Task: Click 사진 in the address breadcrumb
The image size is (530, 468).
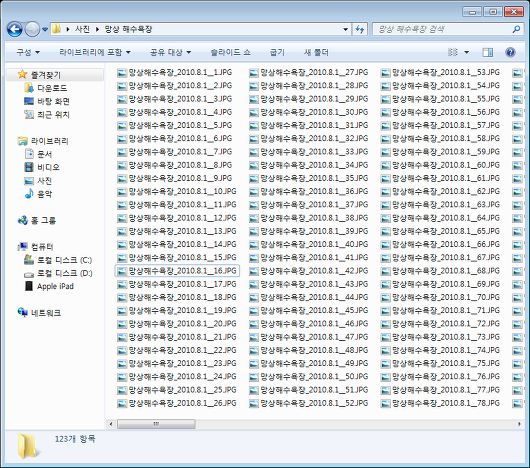Action: (x=82, y=29)
